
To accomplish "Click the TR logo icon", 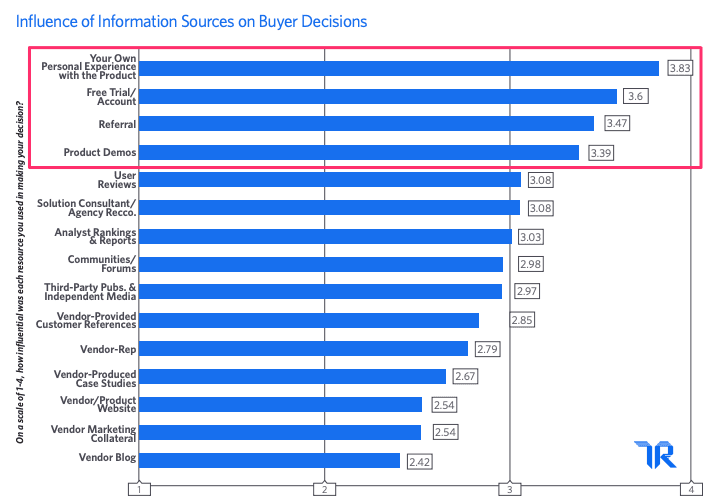I will pos(655,455).
